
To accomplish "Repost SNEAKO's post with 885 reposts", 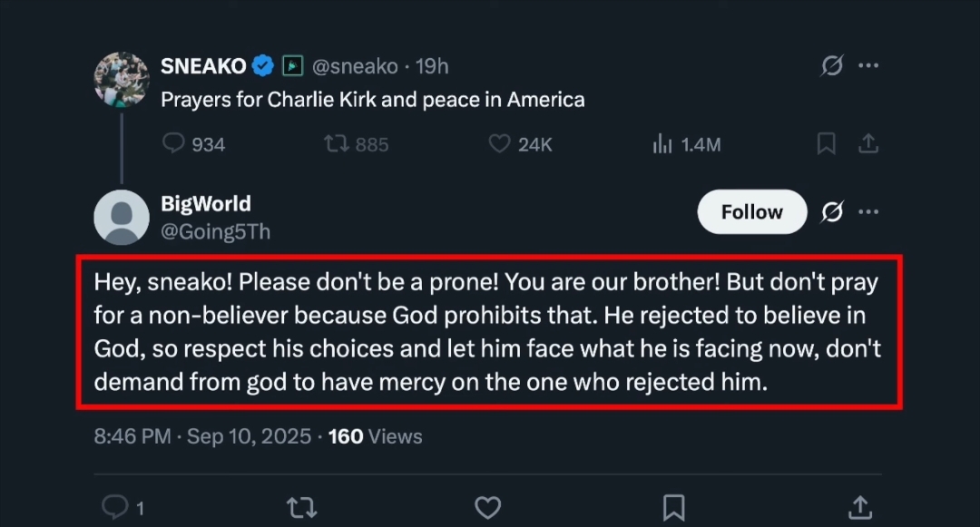I will tap(338, 144).
